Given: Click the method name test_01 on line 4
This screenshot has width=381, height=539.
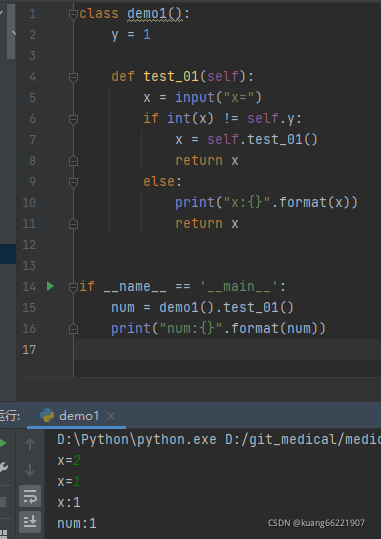Looking at the screenshot, I should (x=171, y=77).
